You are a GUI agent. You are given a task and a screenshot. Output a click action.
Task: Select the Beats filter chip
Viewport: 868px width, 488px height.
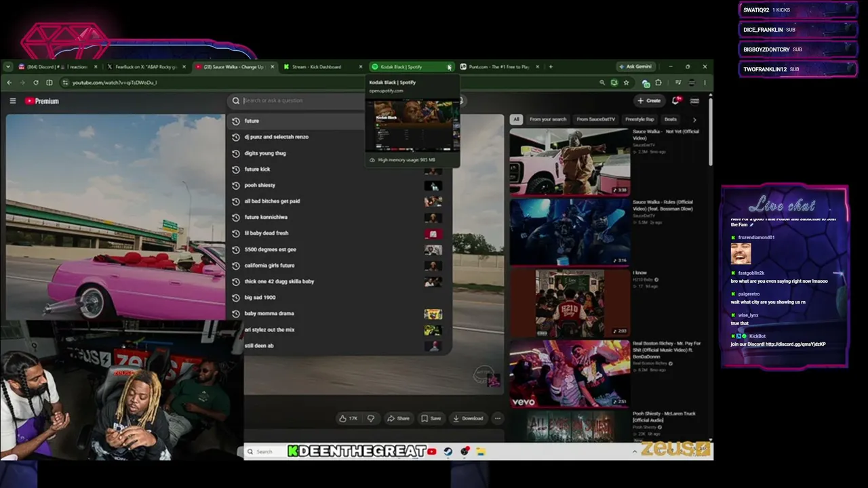click(x=671, y=119)
